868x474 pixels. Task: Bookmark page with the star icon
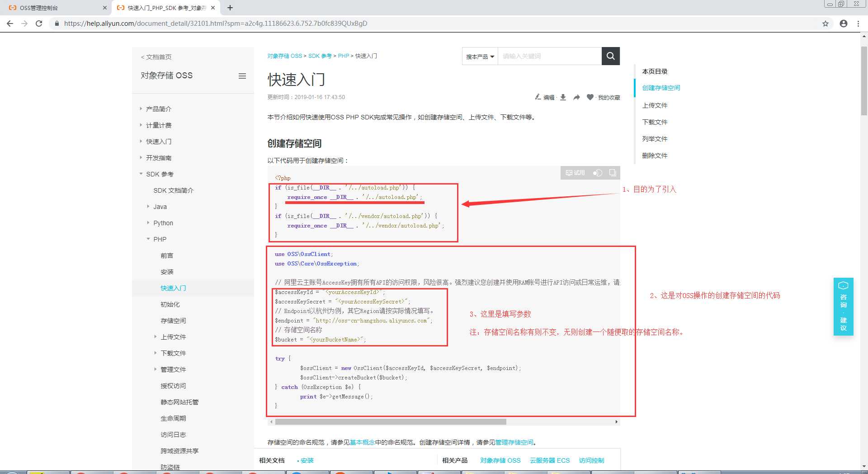tap(826, 24)
